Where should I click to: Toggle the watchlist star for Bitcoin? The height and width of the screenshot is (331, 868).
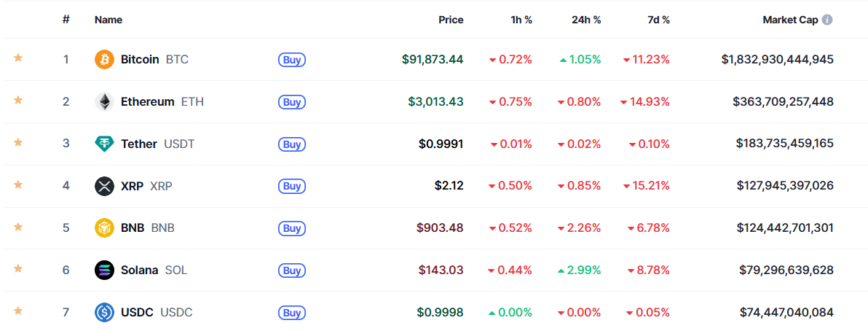pyautogui.click(x=18, y=58)
